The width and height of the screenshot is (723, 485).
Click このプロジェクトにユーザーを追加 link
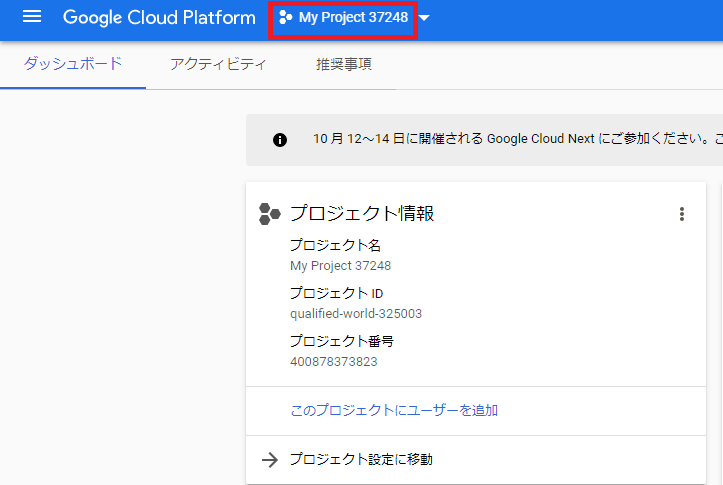(394, 410)
